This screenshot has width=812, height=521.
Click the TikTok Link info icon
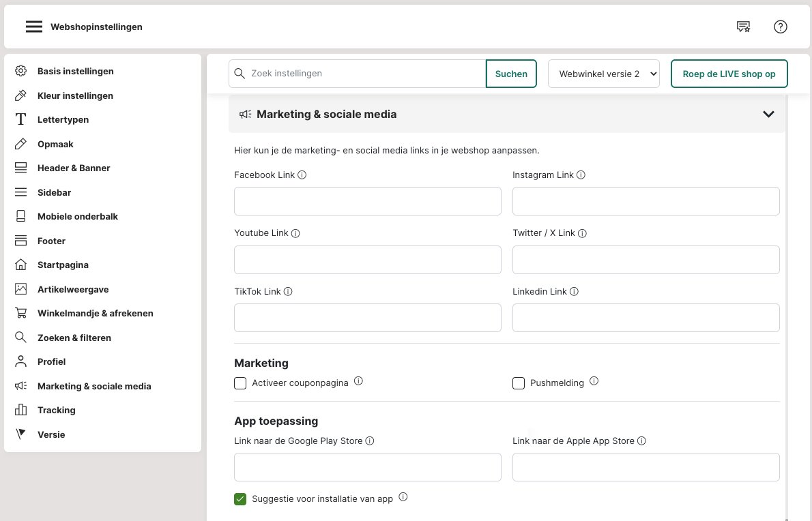point(288,292)
